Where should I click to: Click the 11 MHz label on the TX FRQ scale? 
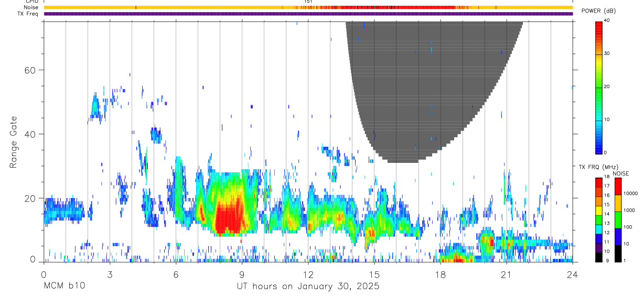[x=608, y=242]
